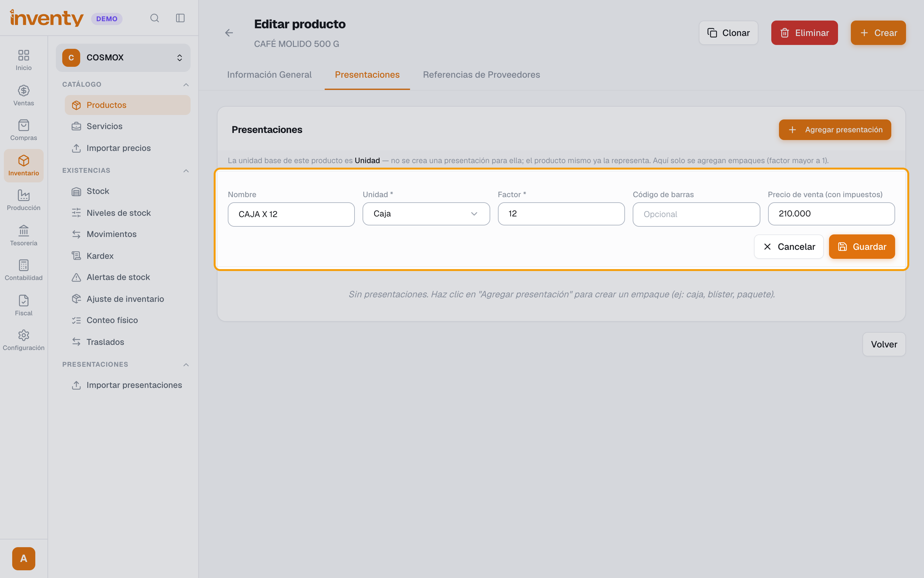Click Cancelar in the presentation form
924x578 pixels.
point(789,247)
